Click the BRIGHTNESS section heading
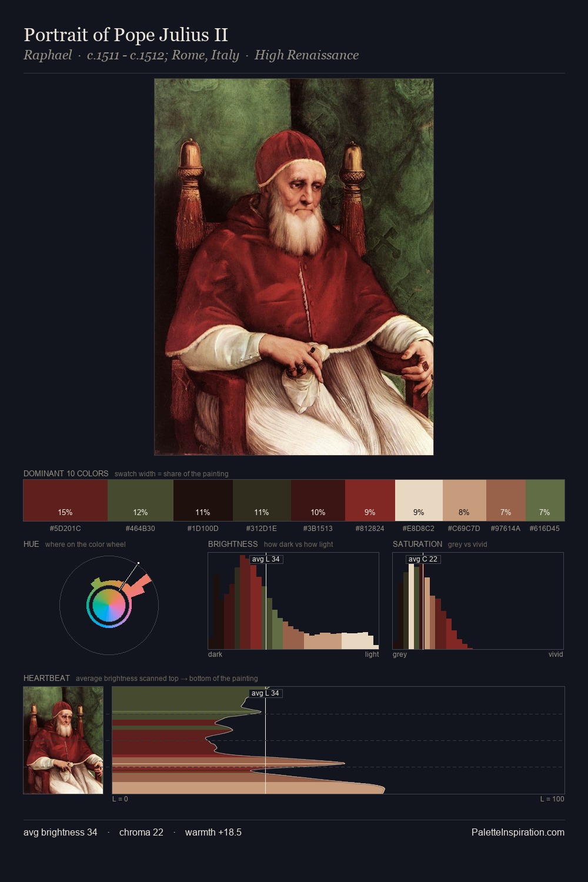Viewport: 588px width, 882px height. point(233,544)
